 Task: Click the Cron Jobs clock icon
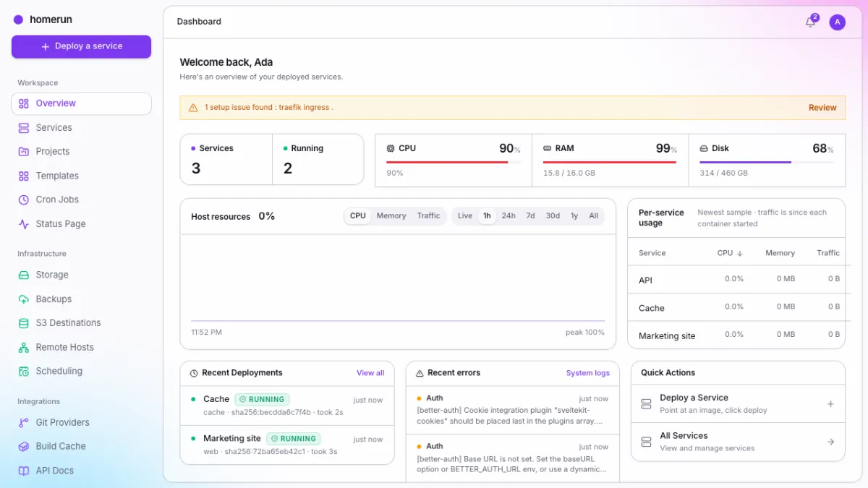pyautogui.click(x=24, y=200)
